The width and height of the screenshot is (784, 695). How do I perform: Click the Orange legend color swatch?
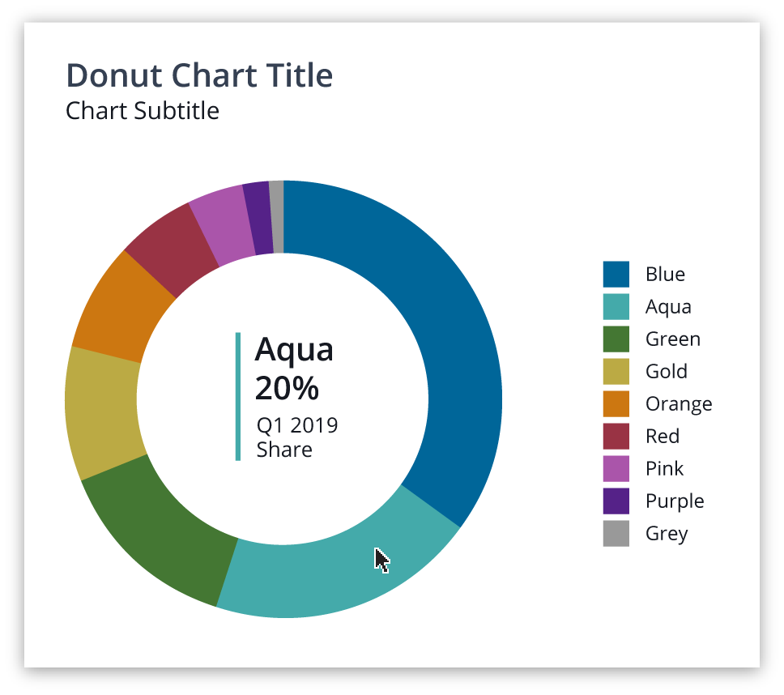coord(616,403)
